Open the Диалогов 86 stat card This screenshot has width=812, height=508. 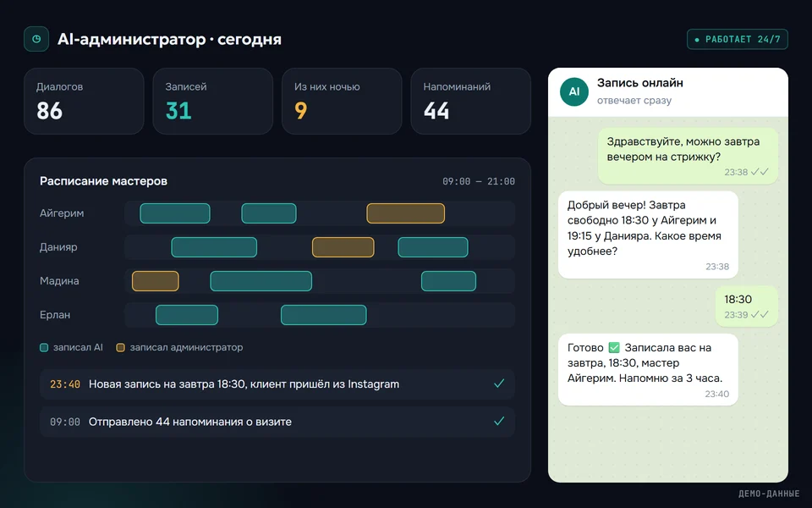pyautogui.click(x=84, y=101)
